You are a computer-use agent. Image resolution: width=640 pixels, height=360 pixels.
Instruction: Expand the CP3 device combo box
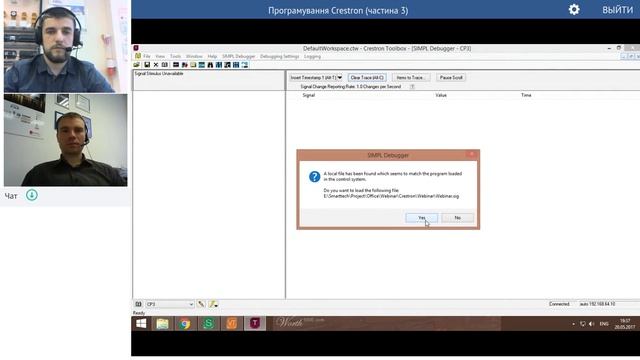(191, 304)
